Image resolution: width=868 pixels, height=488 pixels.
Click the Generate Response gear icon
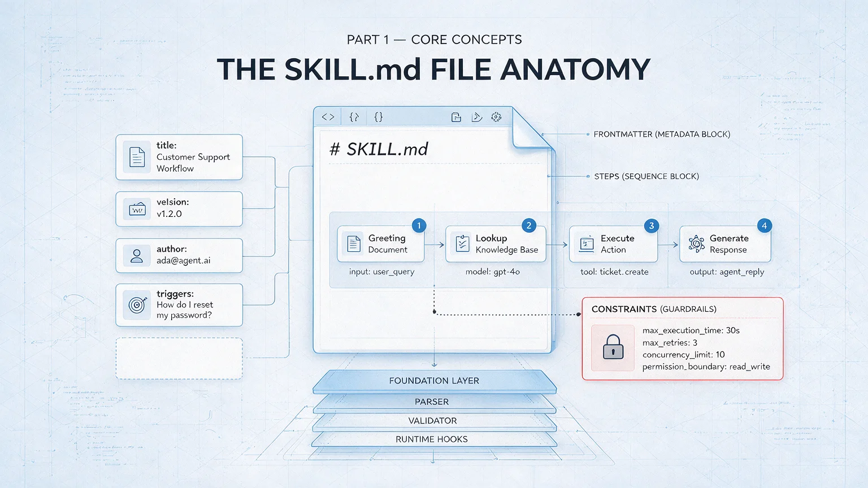tap(696, 243)
